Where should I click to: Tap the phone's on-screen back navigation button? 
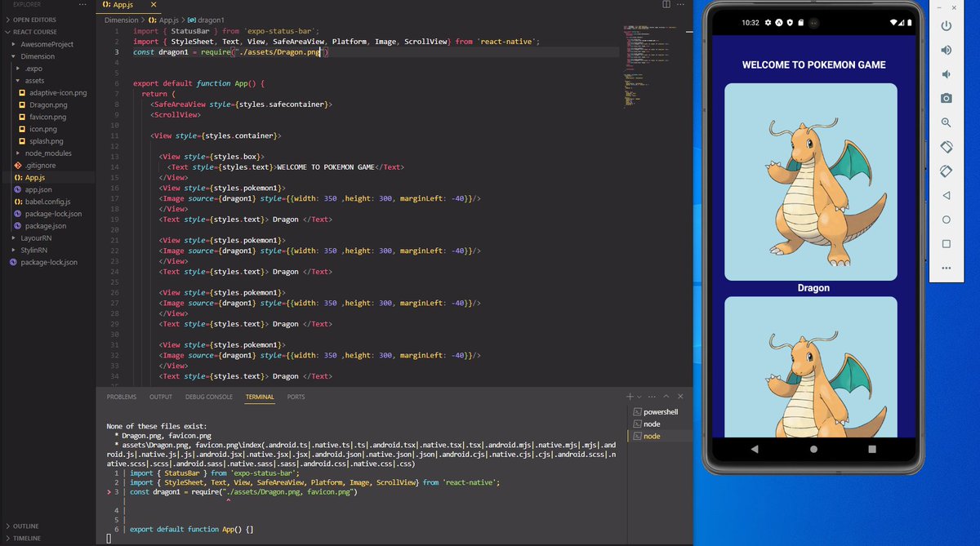(754, 449)
